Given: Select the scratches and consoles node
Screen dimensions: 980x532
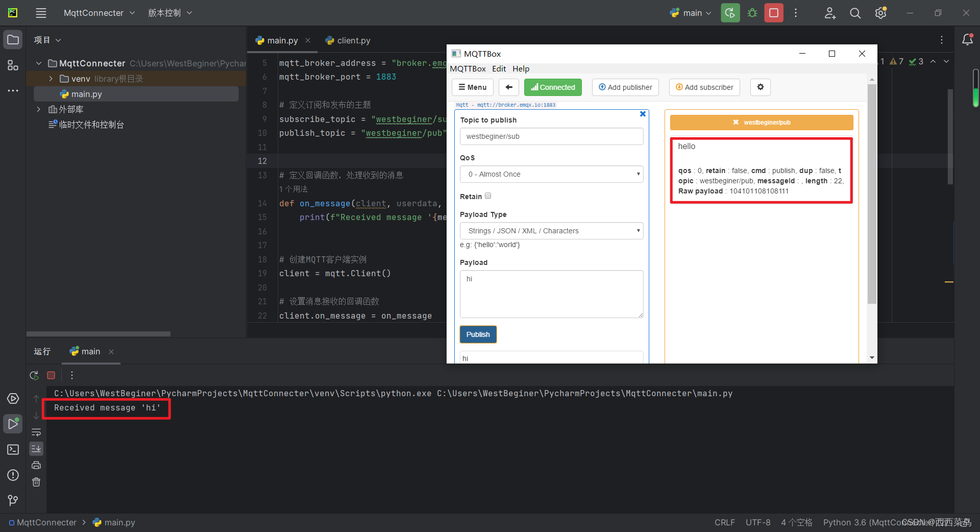Looking at the screenshot, I should click(x=86, y=125).
